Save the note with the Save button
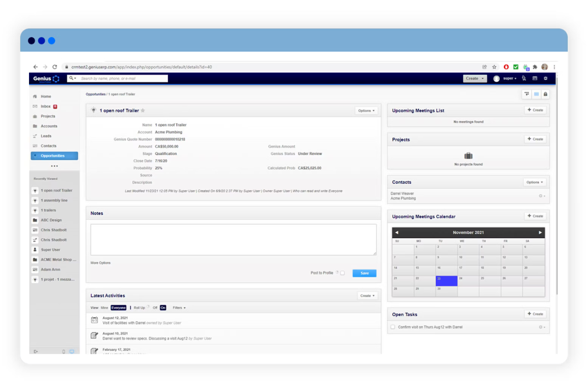This screenshot has width=588, height=392. click(x=364, y=273)
